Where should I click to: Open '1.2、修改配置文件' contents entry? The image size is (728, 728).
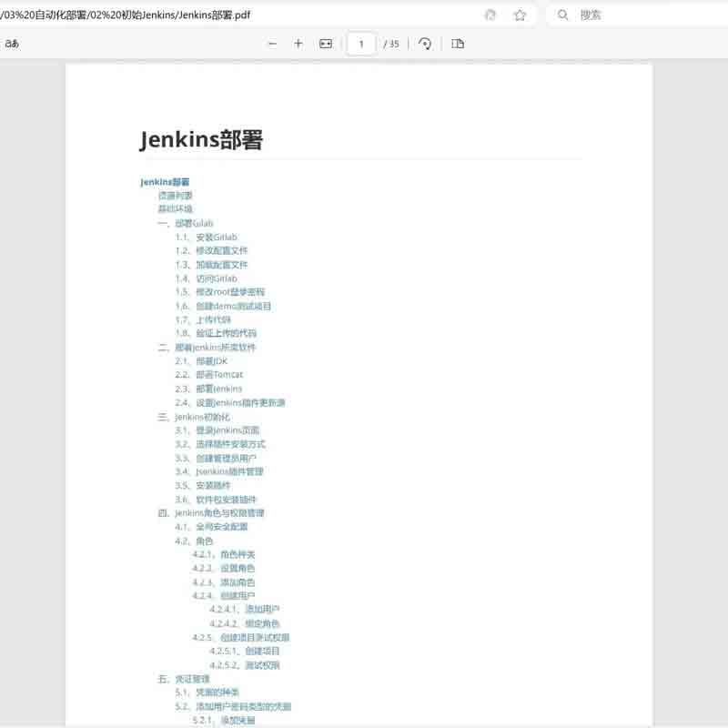point(211,251)
